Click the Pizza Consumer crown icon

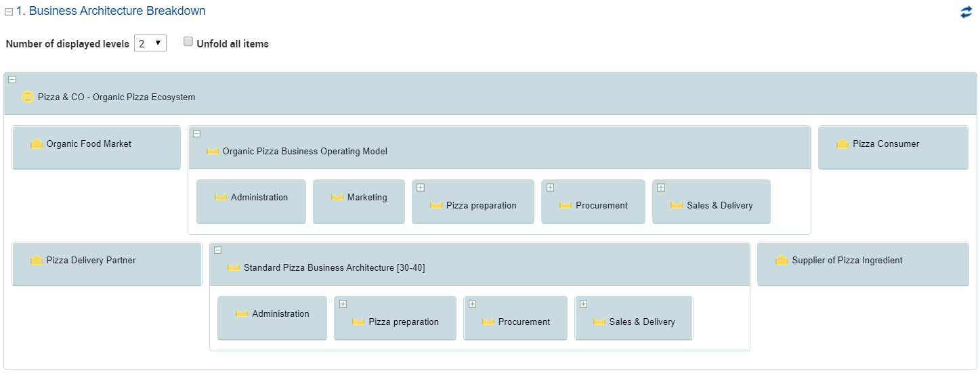(x=843, y=144)
